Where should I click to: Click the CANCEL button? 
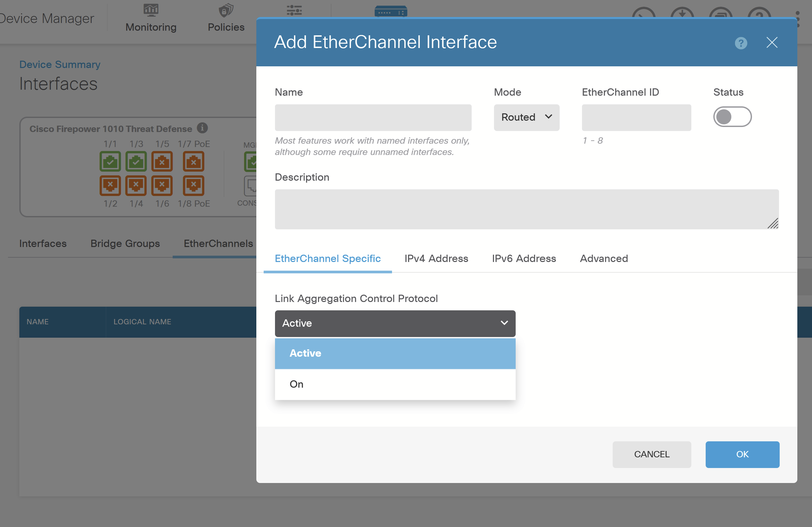652,454
